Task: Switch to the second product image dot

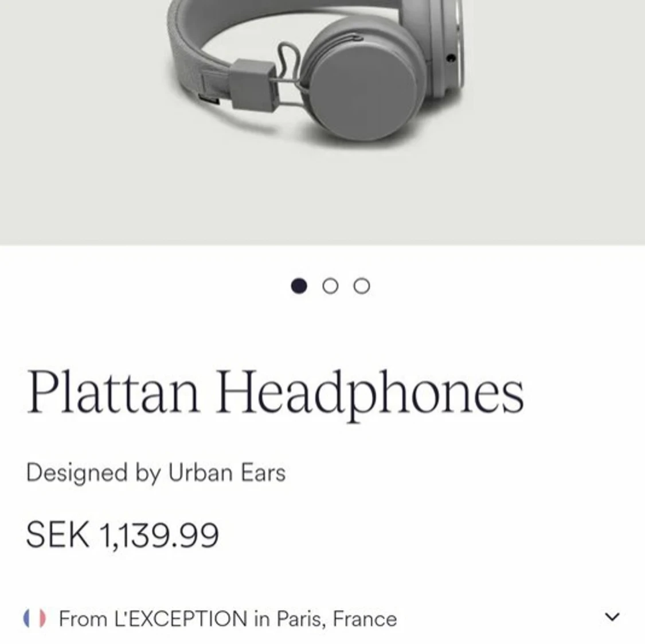Action: (330, 286)
